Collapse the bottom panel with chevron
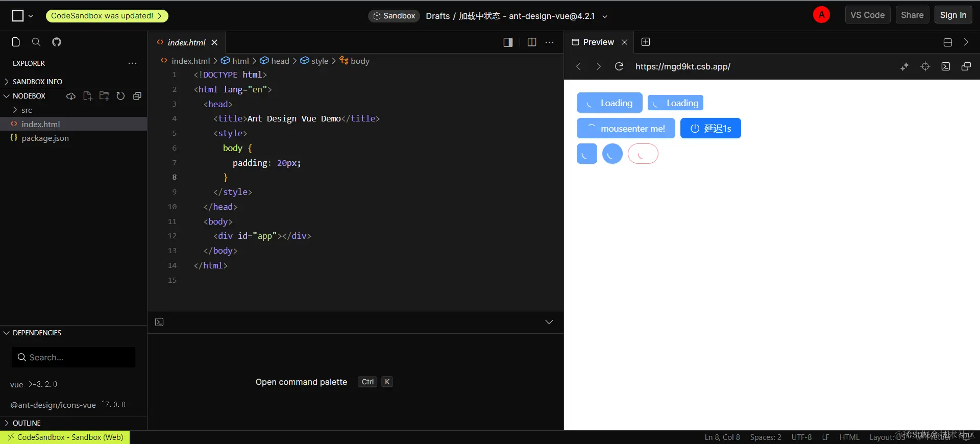Viewport: 980px width, 444px height. tap(549, 322)
